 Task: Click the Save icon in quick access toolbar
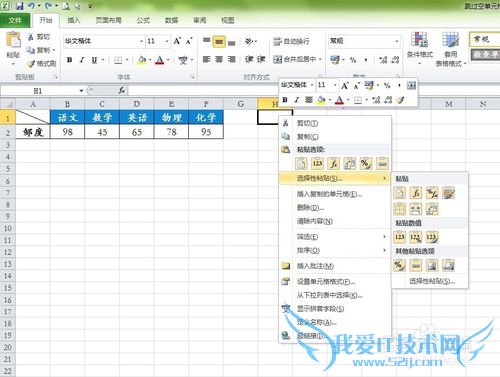coord(19,6)
